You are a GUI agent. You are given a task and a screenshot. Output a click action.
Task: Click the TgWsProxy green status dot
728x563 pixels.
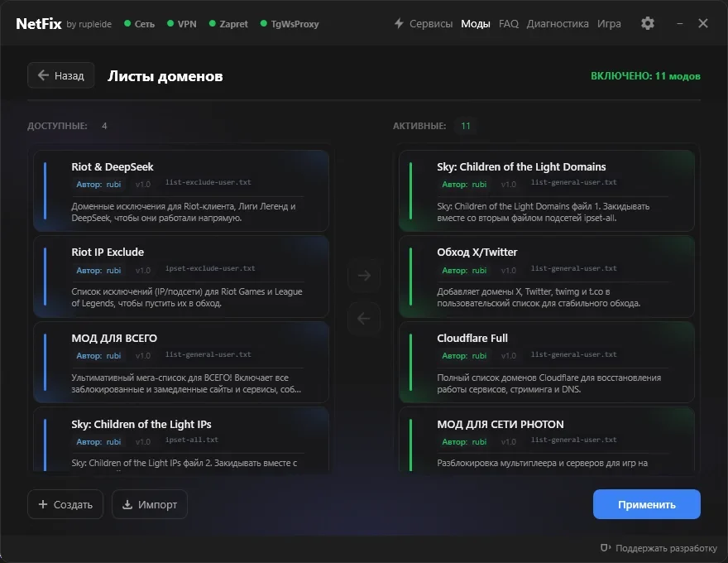pyautogui.click(x=264, y=23)
